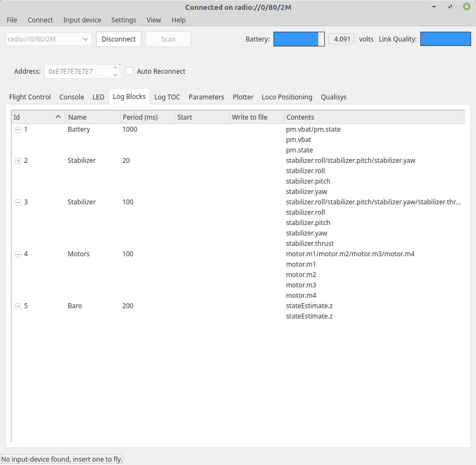
Task: Select the pm.state child row
Action: 299,150
